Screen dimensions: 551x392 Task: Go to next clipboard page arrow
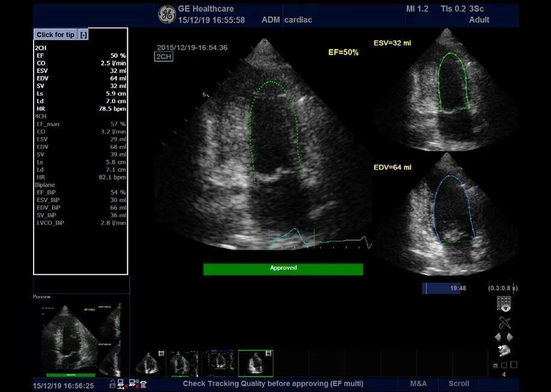tap(511, 337)
